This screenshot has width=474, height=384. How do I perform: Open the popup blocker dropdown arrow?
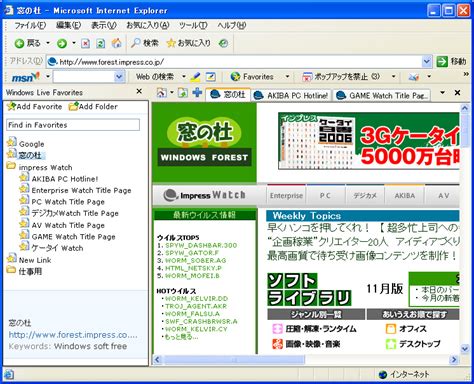pyautogui.click(x=393, y=77)
